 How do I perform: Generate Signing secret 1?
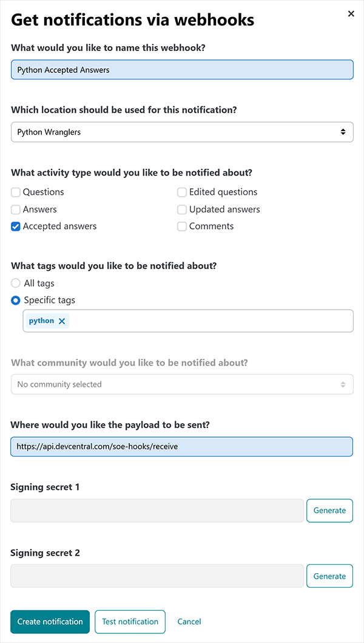(329, 511)
